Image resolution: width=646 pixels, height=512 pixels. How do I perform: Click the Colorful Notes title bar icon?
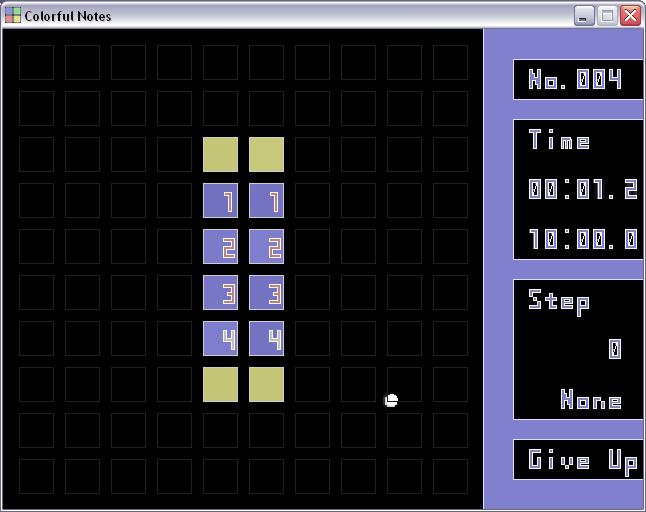click(x=13, y=15)
